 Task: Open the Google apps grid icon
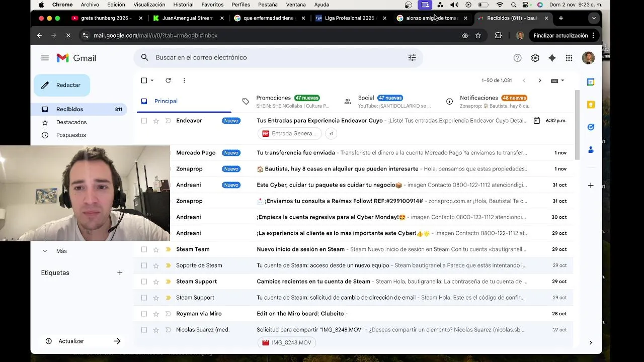click(569, 58)
